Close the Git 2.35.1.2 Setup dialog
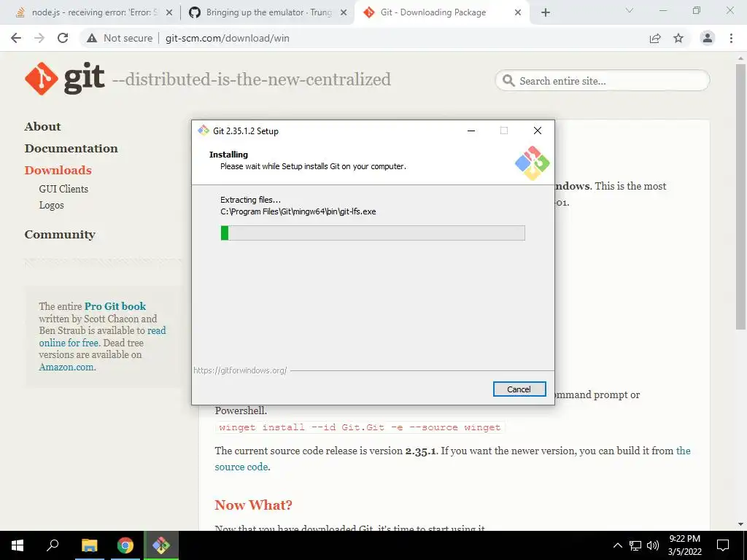This screenshot has width=747, height=560. tap(538, 131)
